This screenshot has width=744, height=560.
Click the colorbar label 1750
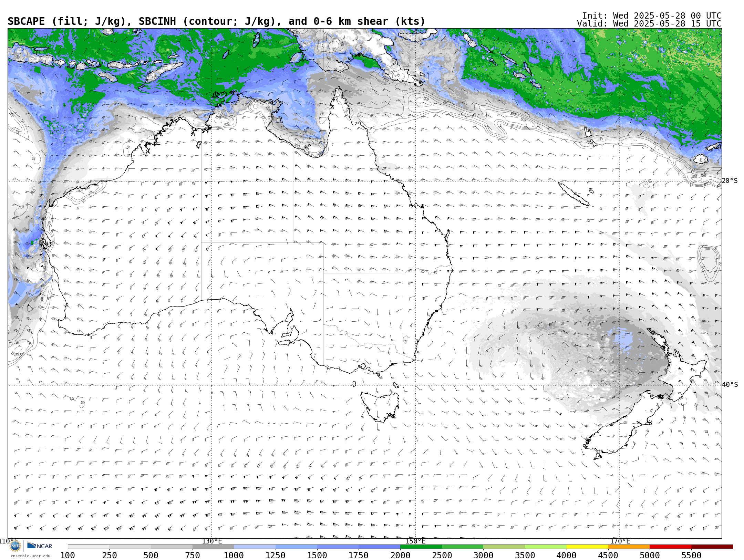pyautogui.click(x=359, y=555)
